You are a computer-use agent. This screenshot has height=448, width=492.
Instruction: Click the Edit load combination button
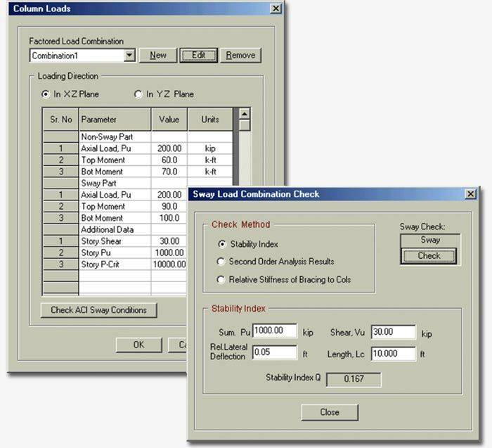pyautogui.click(x=198, y=56)
